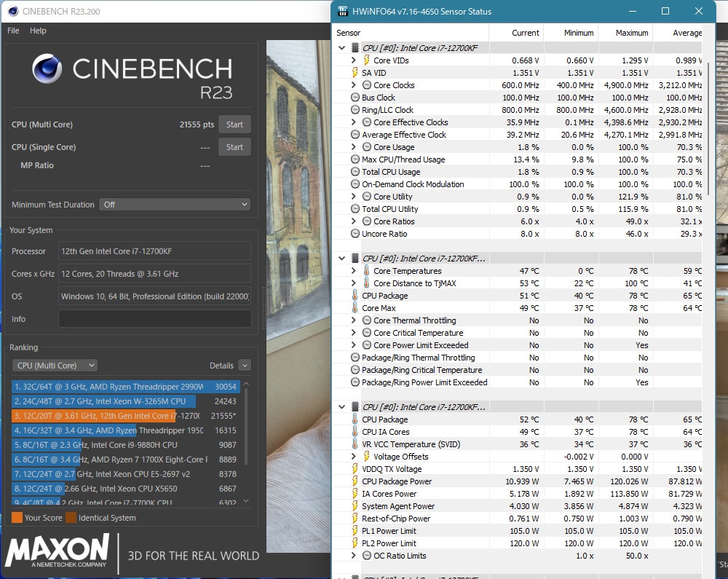The image size is (728, 579).
Task: Expand the Core Clocks row
Action: pos(353,85)
